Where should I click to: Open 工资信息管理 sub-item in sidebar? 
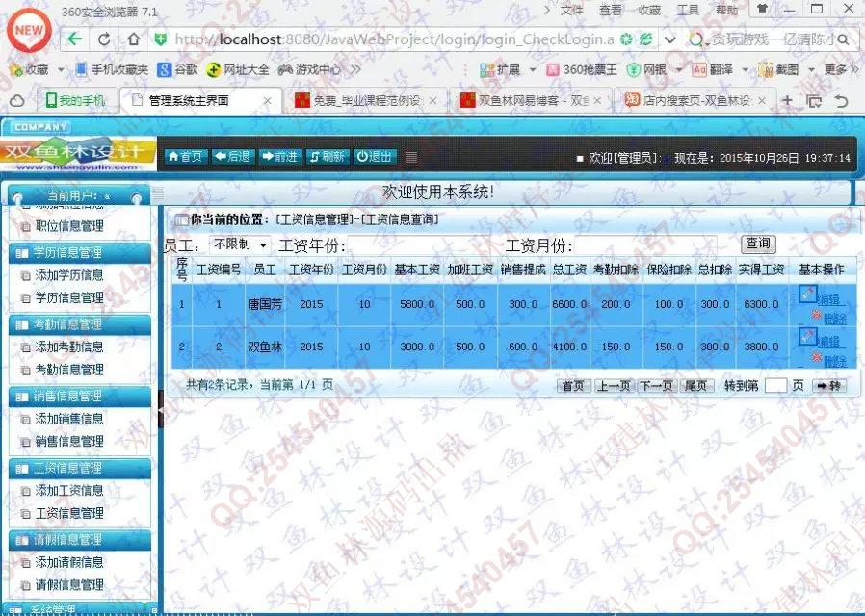coord(69,513)
